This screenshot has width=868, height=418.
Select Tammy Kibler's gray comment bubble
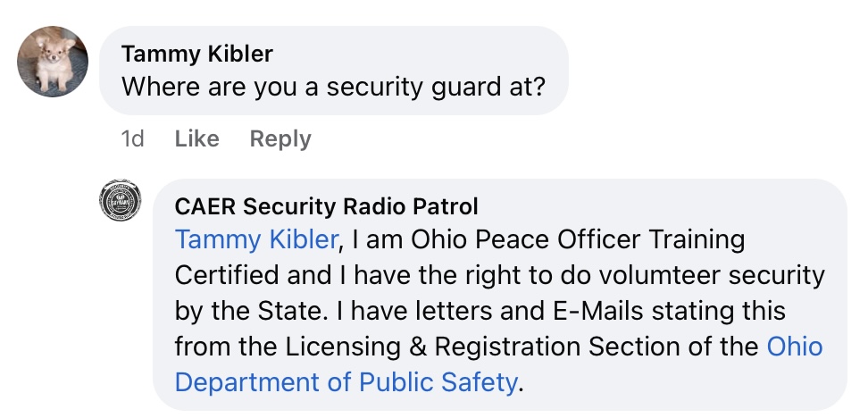334,71
